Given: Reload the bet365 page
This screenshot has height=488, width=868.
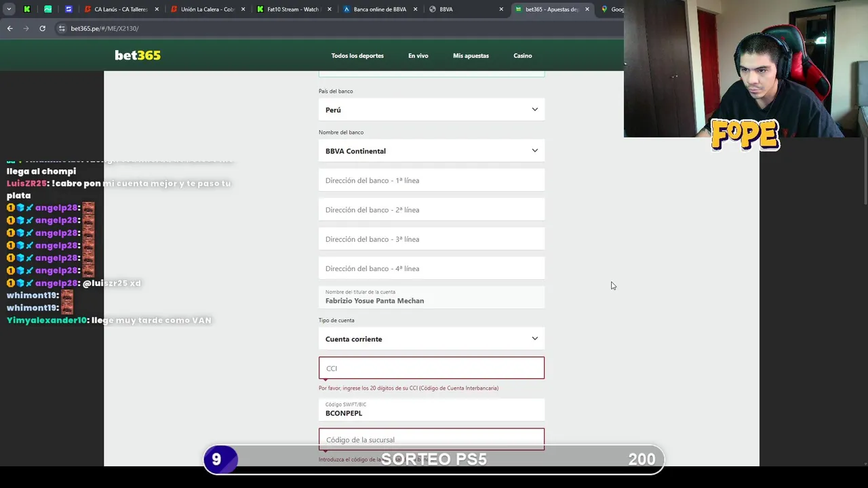Looking at the screenshot, I should pos(42,28).
